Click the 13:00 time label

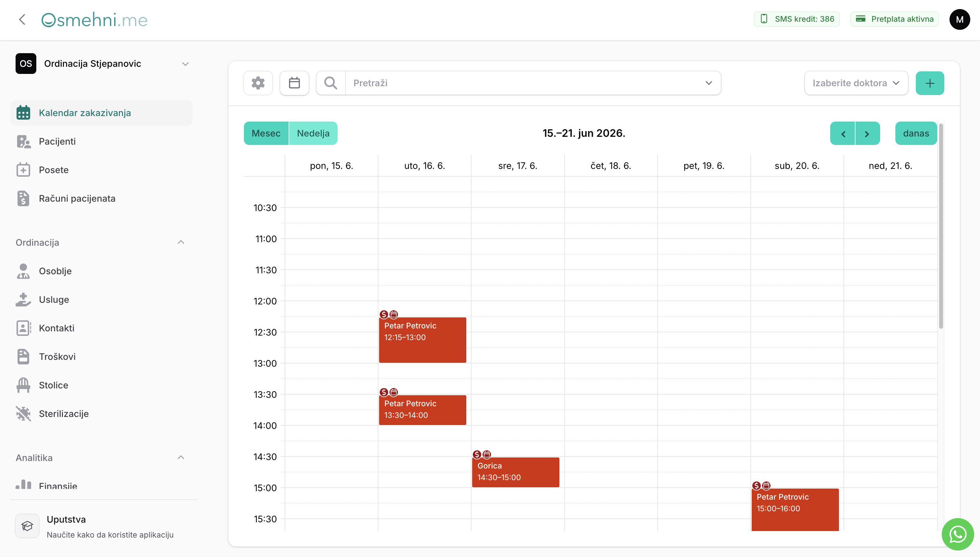click(x=265, y=363)
